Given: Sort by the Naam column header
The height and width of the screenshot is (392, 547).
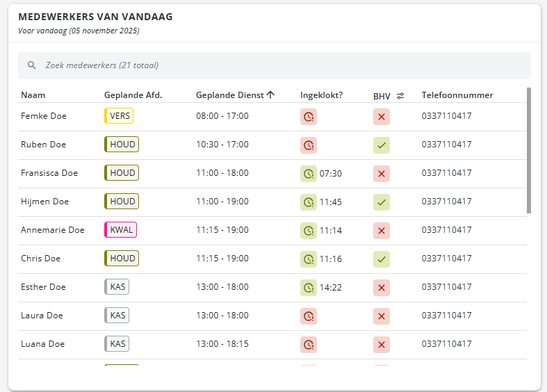Looking at the screenshot, I should point(33,95).
